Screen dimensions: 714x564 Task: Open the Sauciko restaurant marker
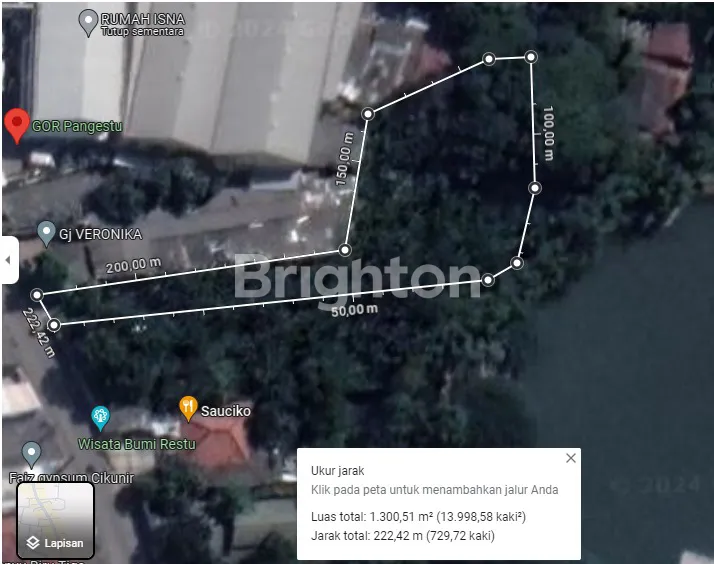pyautogui.click(x=188, y=408)
